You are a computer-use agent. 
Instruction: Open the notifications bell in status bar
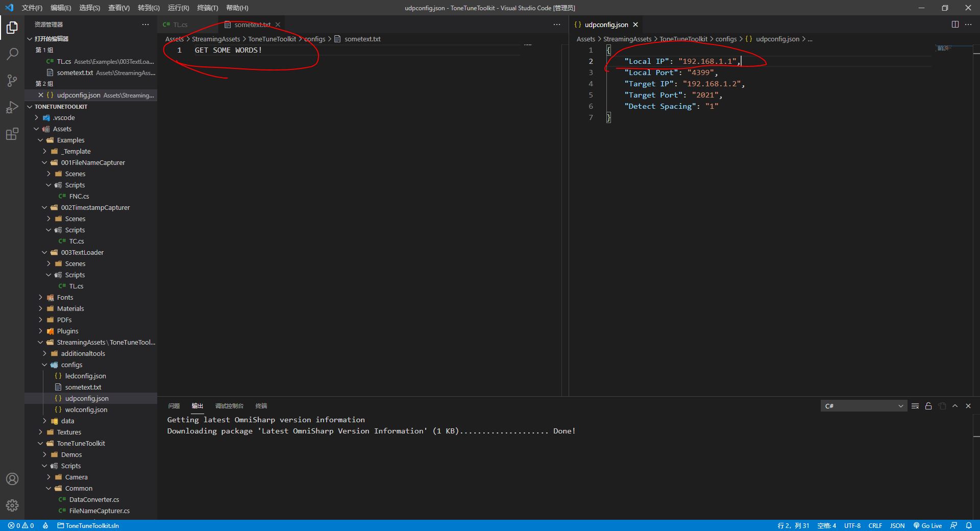click(969, 525)
